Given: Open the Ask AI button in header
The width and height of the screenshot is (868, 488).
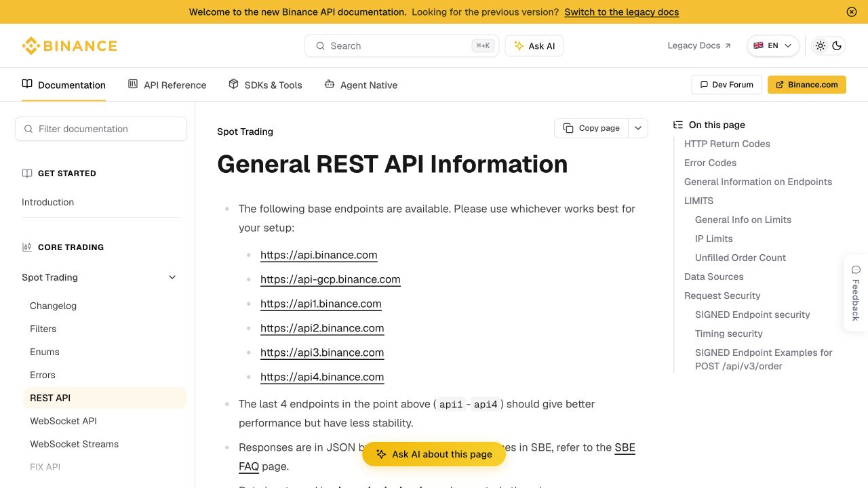Looking at the screenshot, I should [x=534, y=46].
